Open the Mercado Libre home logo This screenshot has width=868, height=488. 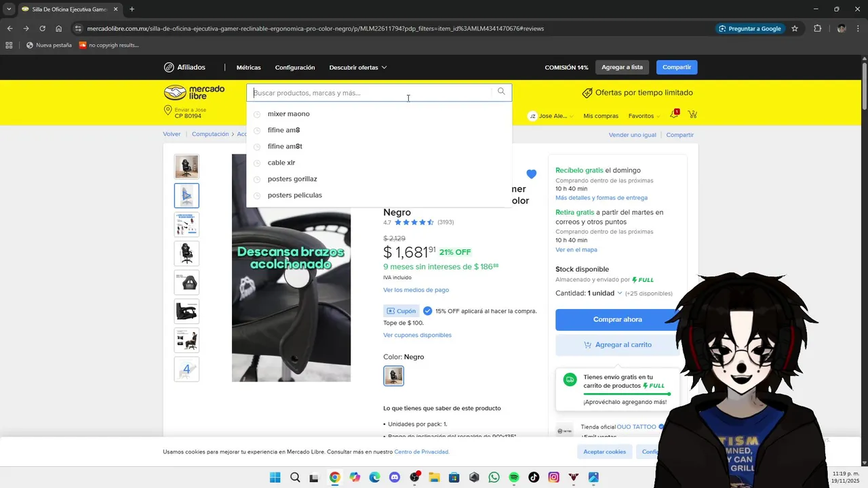[195, 93]
